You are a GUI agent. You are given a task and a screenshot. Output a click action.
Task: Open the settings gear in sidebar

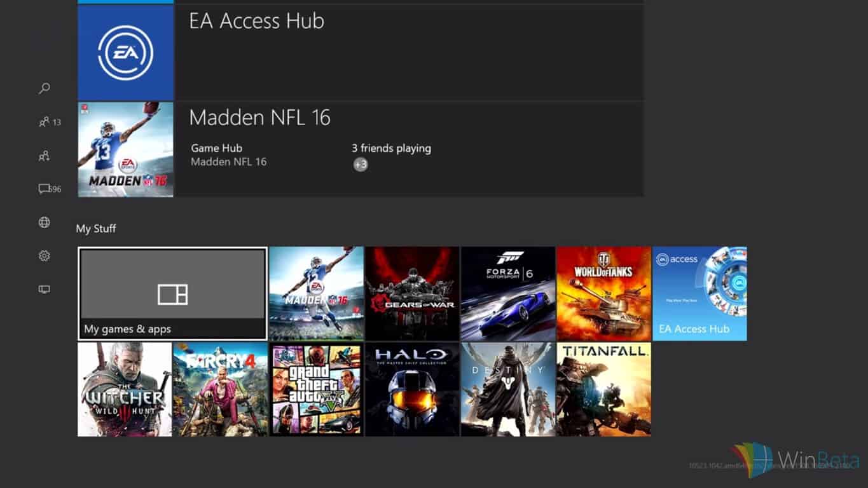tap(44, 255)
